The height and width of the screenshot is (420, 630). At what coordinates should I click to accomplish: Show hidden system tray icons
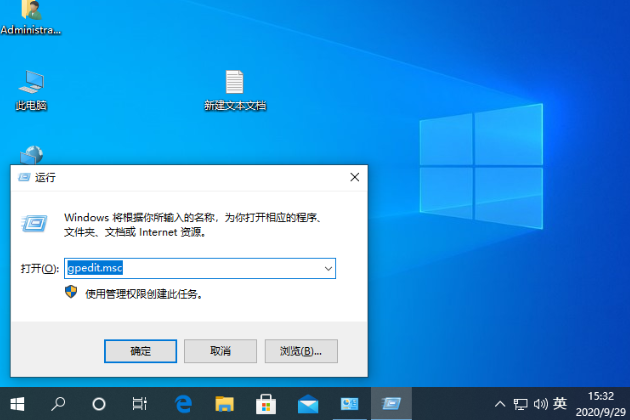500,404
